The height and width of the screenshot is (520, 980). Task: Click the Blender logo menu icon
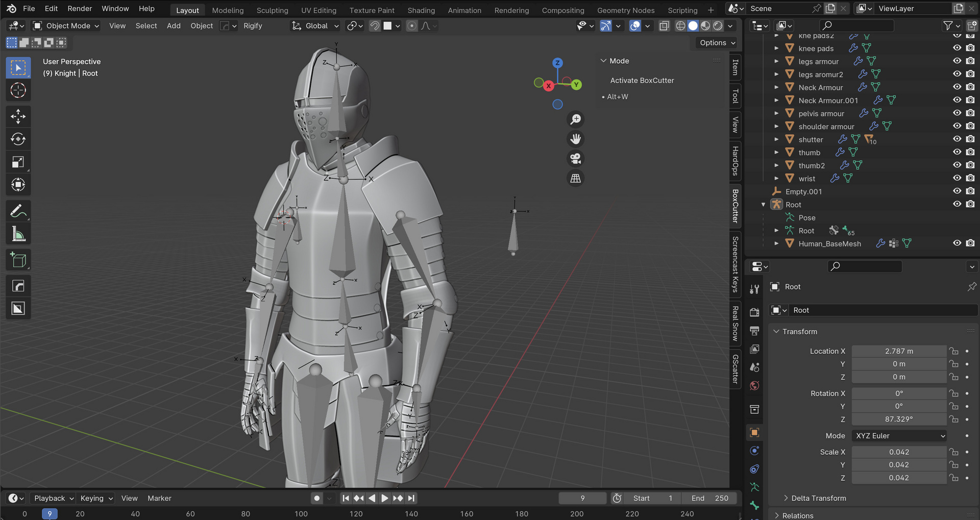(11, 9)
